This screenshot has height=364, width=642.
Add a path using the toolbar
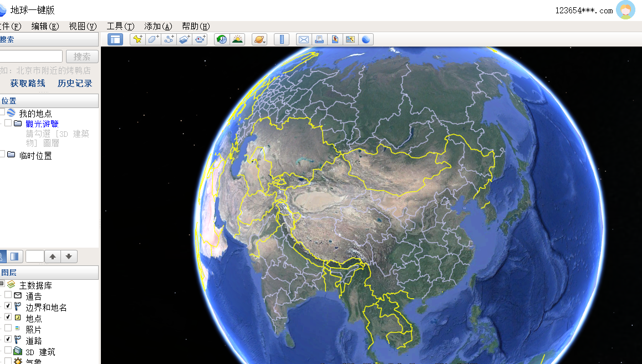169,39
